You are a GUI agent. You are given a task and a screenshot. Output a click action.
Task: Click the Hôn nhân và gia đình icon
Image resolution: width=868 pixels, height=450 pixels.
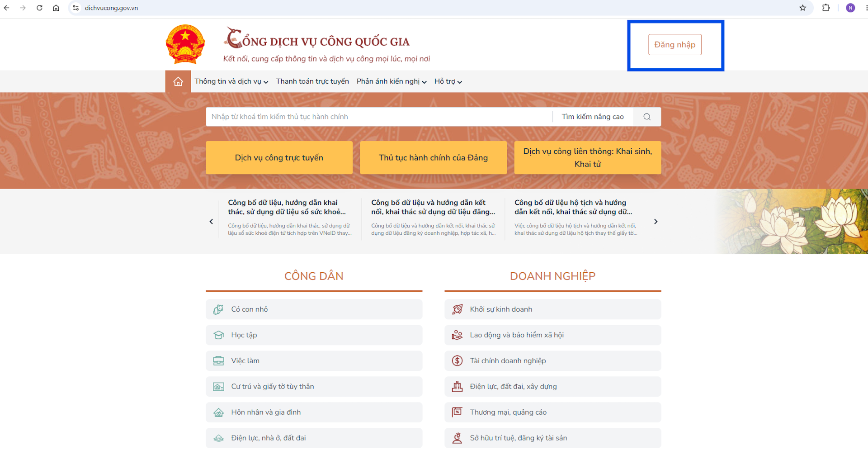218,412
